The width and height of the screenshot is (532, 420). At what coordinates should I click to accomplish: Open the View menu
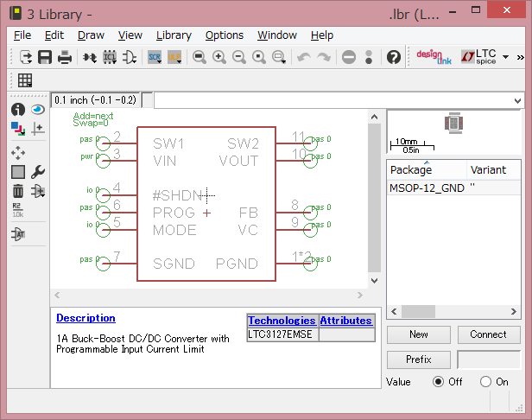[130, 35]
